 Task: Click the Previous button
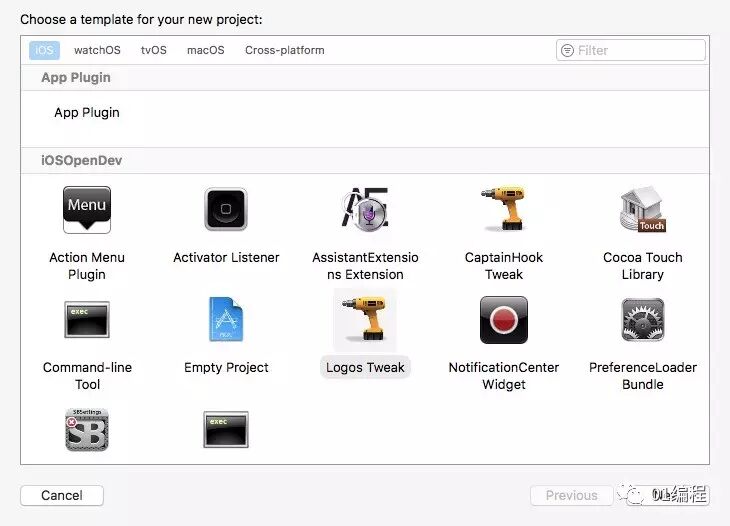(x=572, y=495)
